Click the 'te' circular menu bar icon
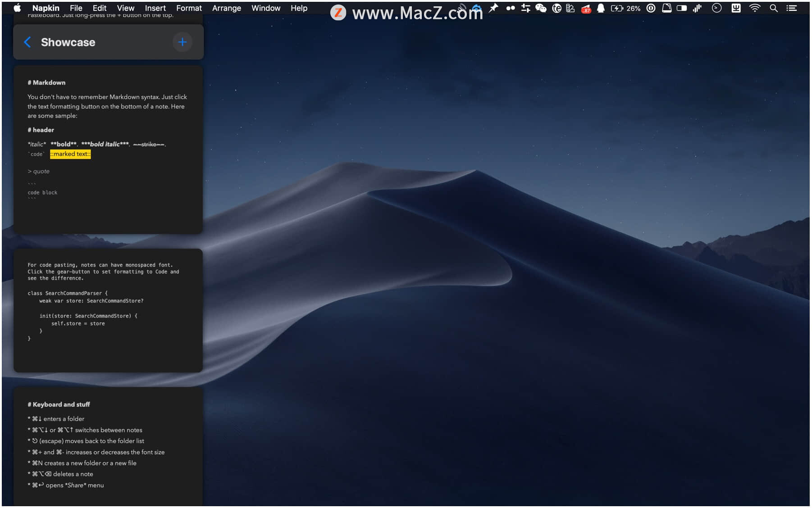Image resolution: width=812 pixels, height=508 pixels. (557, 8)
